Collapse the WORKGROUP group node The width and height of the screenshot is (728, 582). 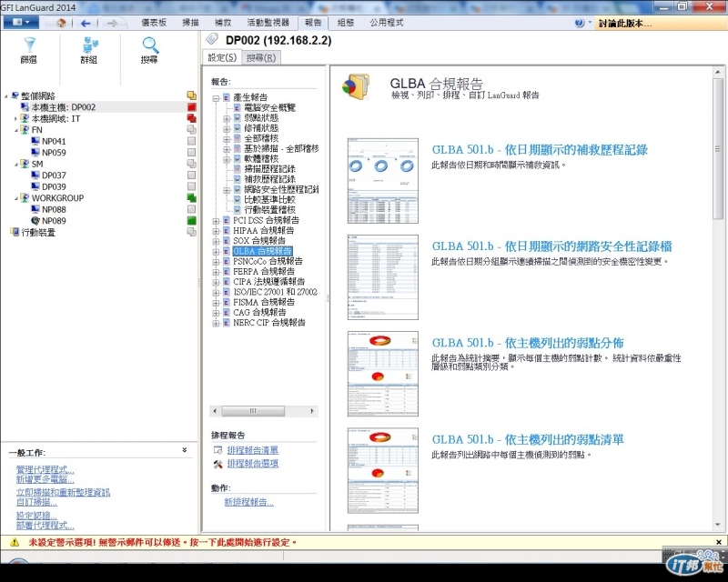pyautogui.click(x=16, y=198)
